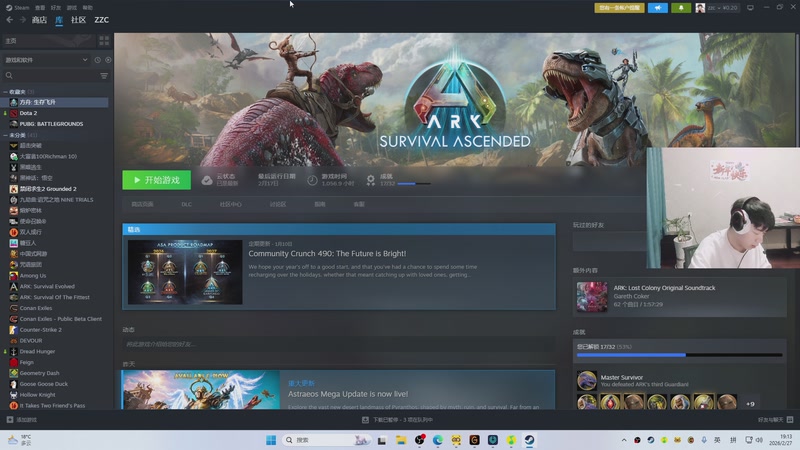Image resolution: width=800 pixels, height=450 pixels.
Task: Switch library to grid view icon
Action: [104, 40]
